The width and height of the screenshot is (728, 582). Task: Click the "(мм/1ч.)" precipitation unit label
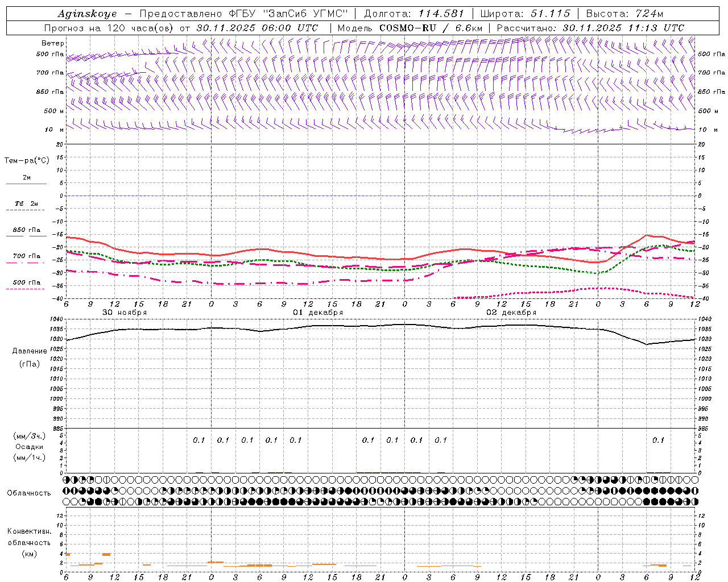[x=30, y=458]
